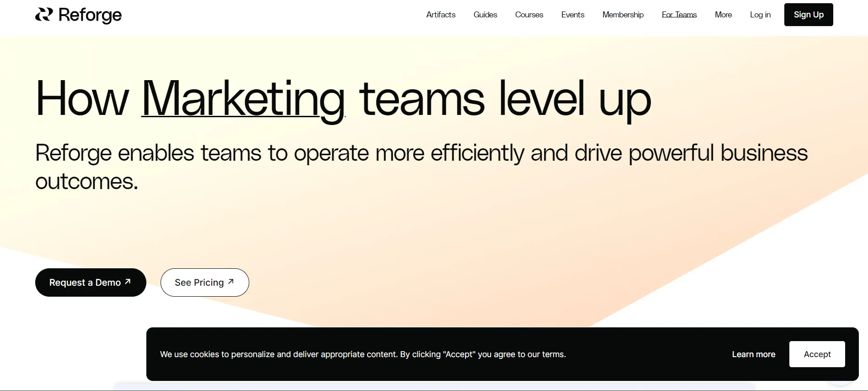Screen dimensions: 868x391
Task: Click the Reforge wordmark text
Action: click(90, 15)
